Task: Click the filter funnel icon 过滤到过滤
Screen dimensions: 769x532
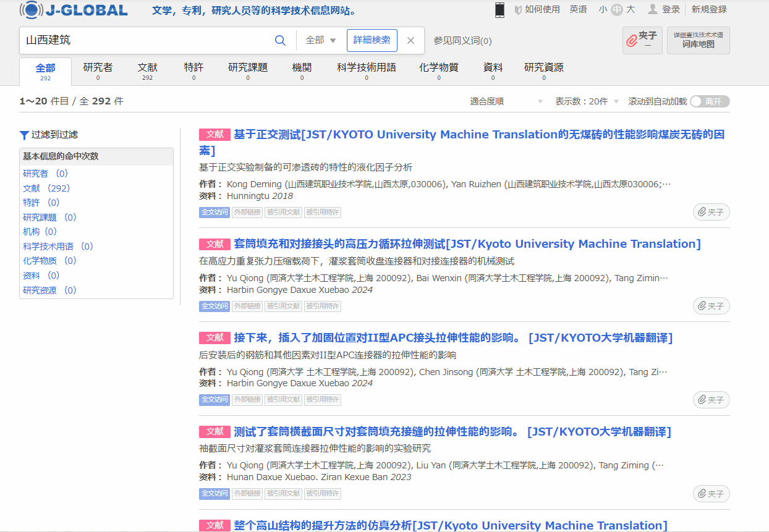Action: [x=24, y=135]
